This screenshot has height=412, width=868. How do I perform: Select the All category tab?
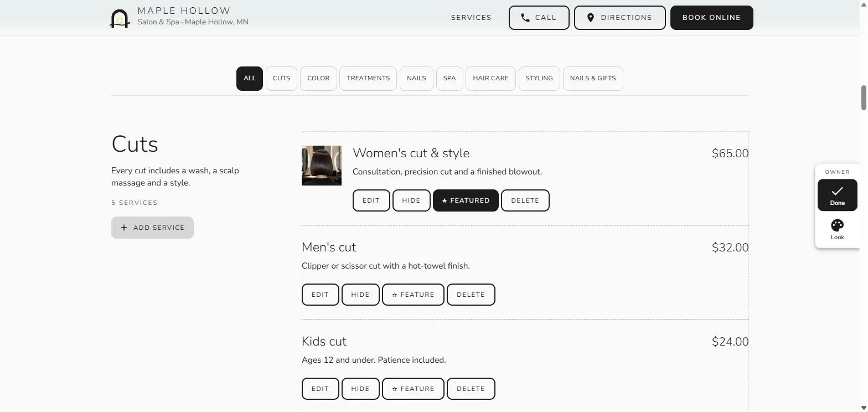click(x=250, y=78)
